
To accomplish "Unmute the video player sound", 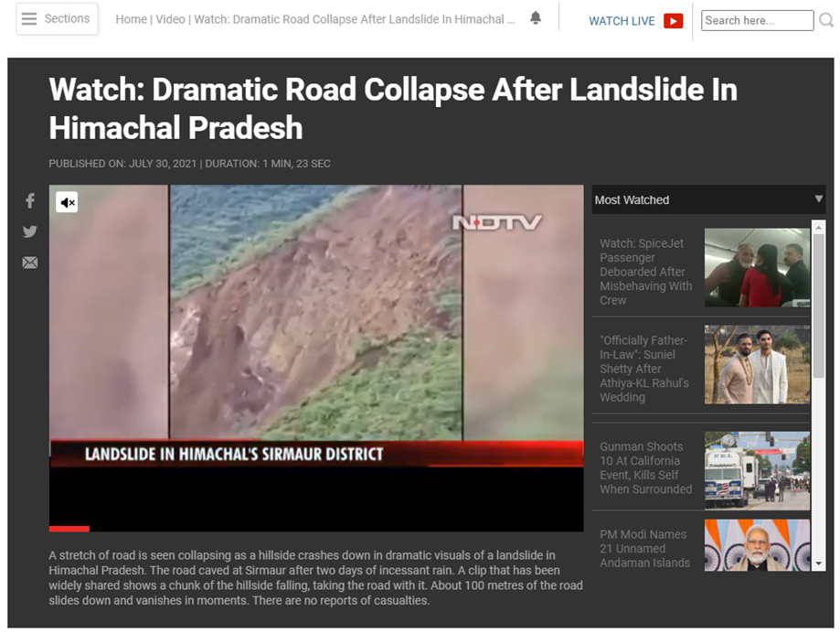I will click(x=67, y=202).
